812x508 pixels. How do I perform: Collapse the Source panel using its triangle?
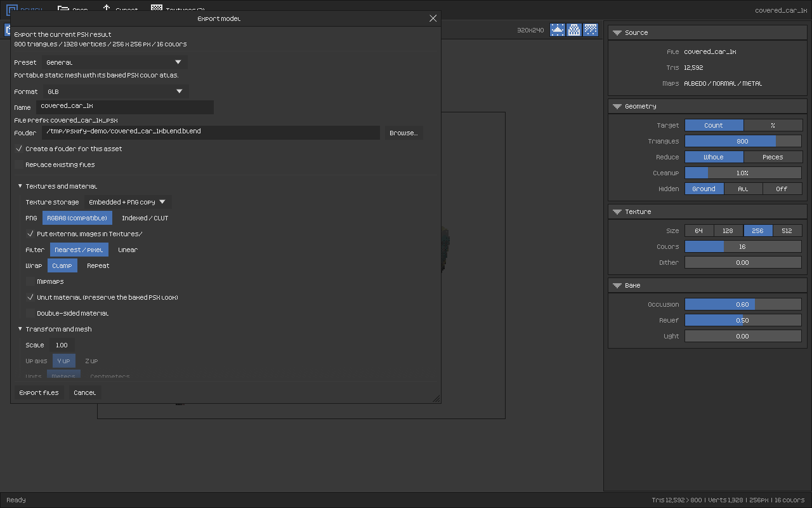617,32
